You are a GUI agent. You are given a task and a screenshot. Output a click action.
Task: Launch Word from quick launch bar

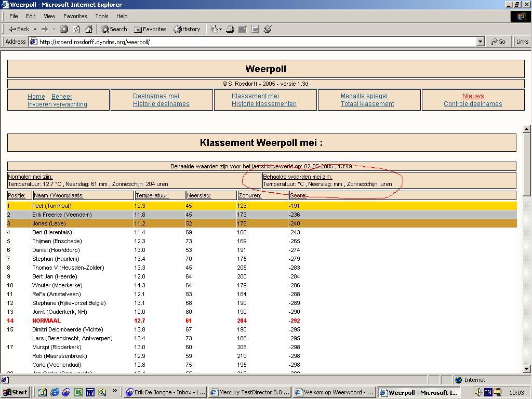tap(90, 392)
